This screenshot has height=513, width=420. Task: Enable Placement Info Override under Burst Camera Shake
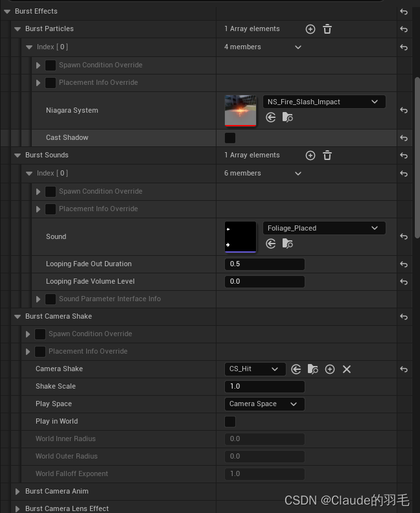40,351
